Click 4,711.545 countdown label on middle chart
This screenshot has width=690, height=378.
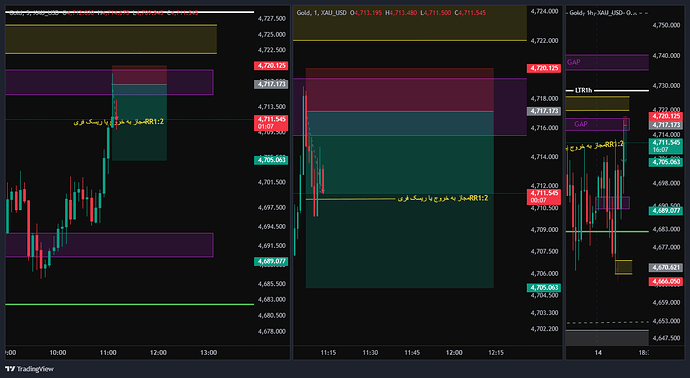tap(544, 197)
